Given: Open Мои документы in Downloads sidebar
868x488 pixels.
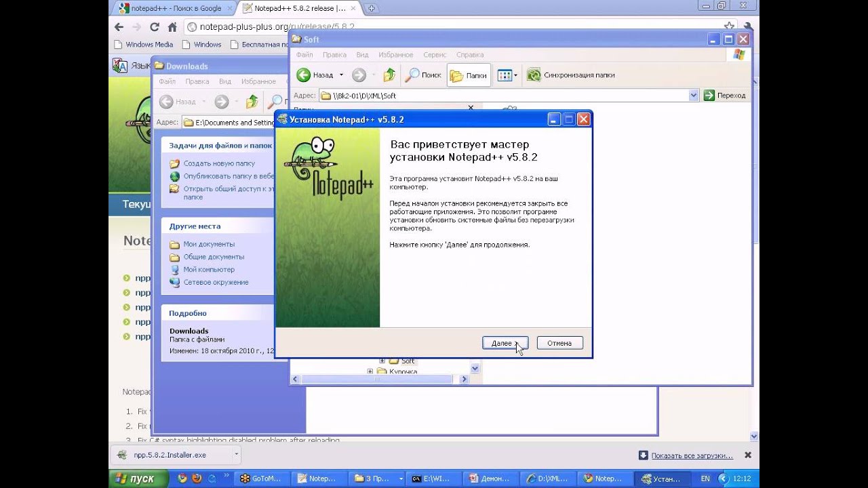Looking at the screenshot, I should point(209,244).
